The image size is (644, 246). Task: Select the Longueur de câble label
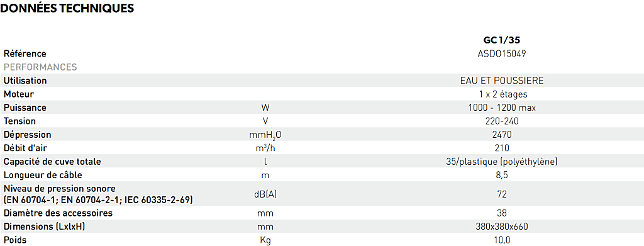click(43, 175)
